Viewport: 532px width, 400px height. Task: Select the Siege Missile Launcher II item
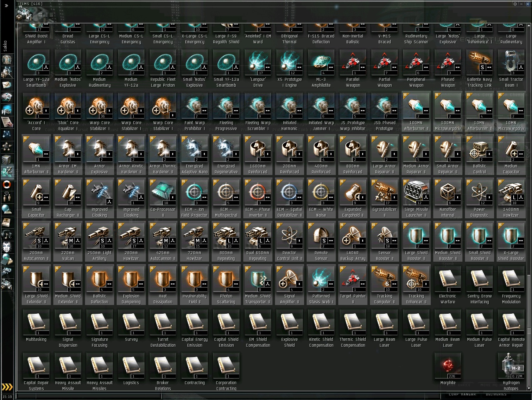pos(416,198)
